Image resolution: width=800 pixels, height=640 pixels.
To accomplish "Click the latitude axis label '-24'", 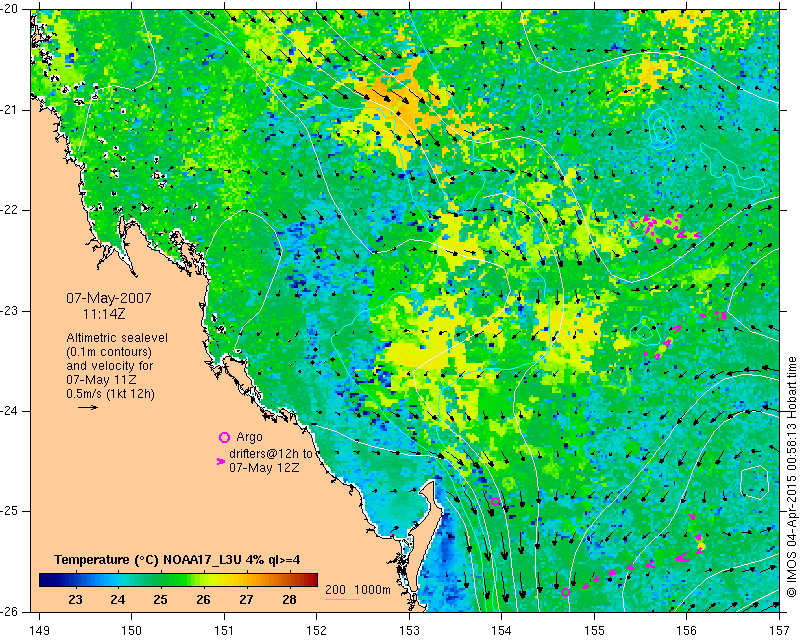I will (9, 411).
